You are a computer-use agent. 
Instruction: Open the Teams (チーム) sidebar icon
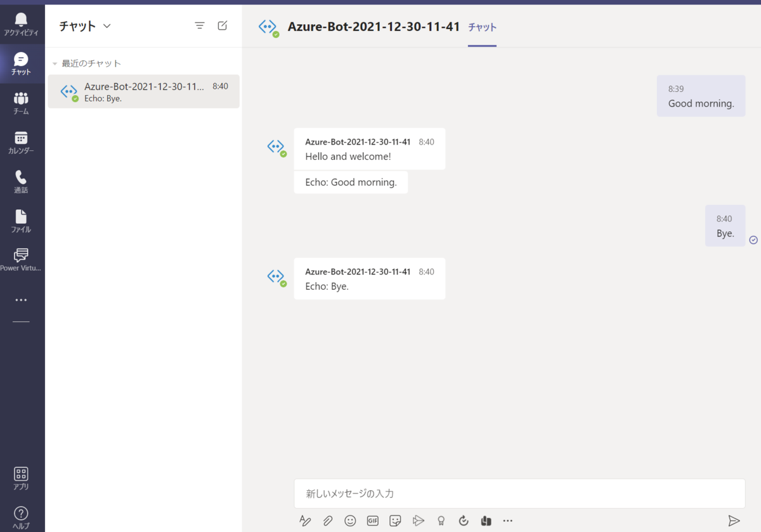coord(21,103)
